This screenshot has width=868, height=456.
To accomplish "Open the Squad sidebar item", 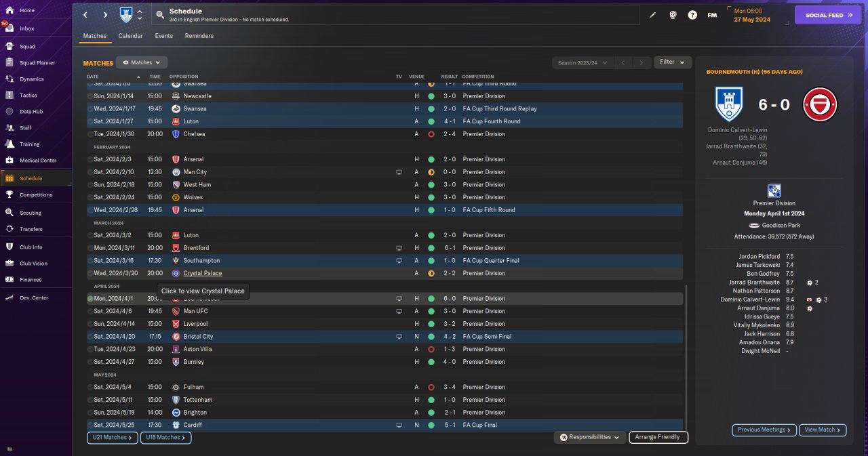I will (27, 47).
